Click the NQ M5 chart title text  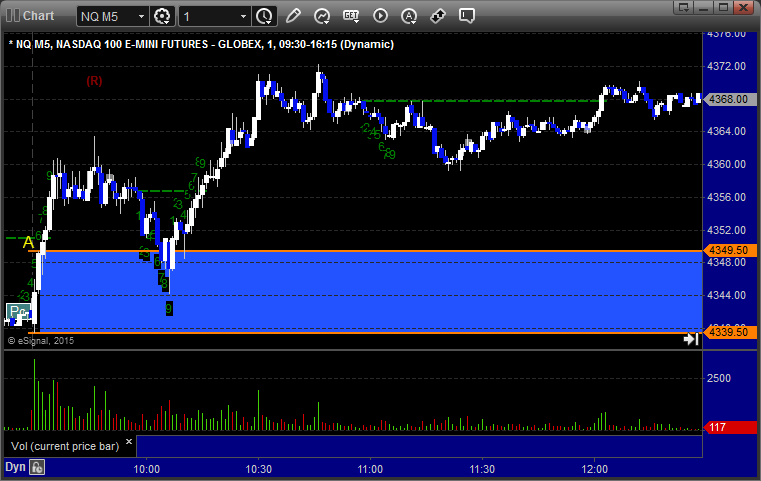(x=201, y=44)
